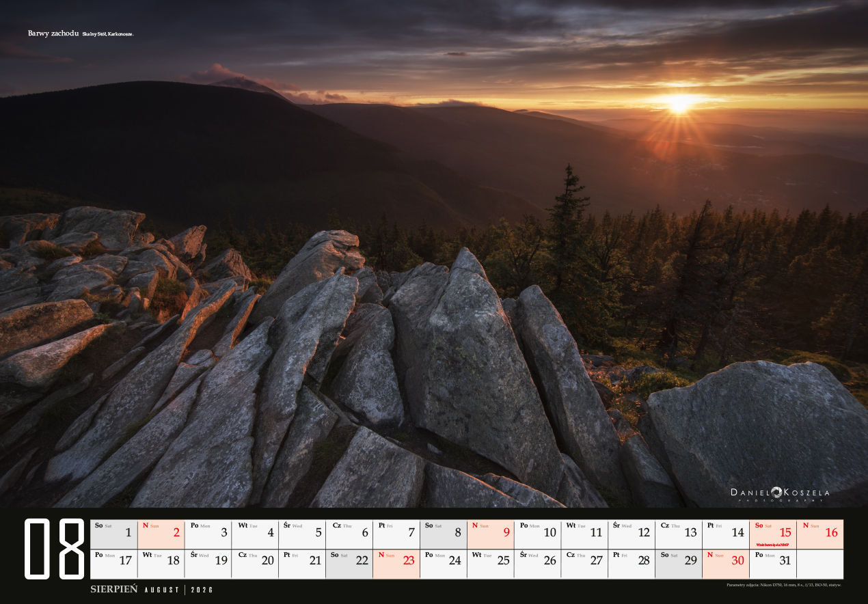Click the Daniel Koszela Photography logo
The height and width of the screenshot is (604, 868).
pyautogui.click(x=779, y=494)
